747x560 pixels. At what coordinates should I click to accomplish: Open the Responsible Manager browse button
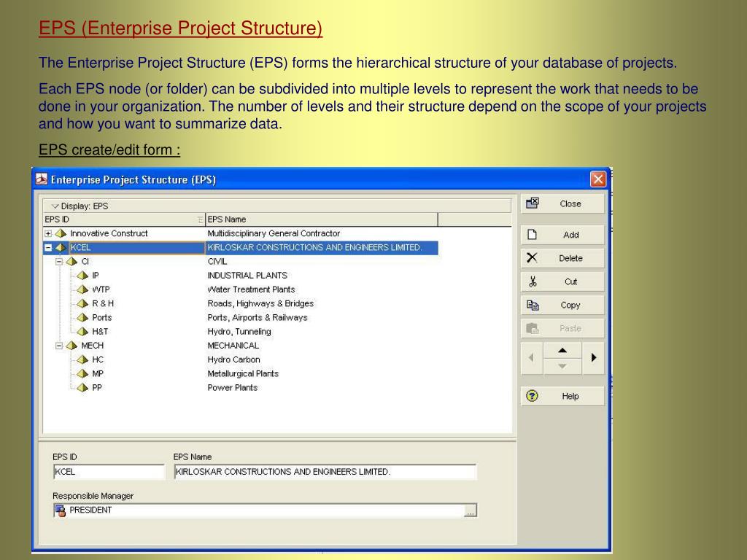click(471, 511)
